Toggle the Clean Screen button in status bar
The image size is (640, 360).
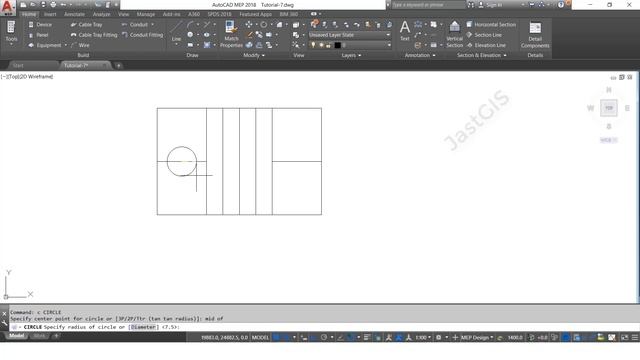pyautogui.click(x=624, y=337)
